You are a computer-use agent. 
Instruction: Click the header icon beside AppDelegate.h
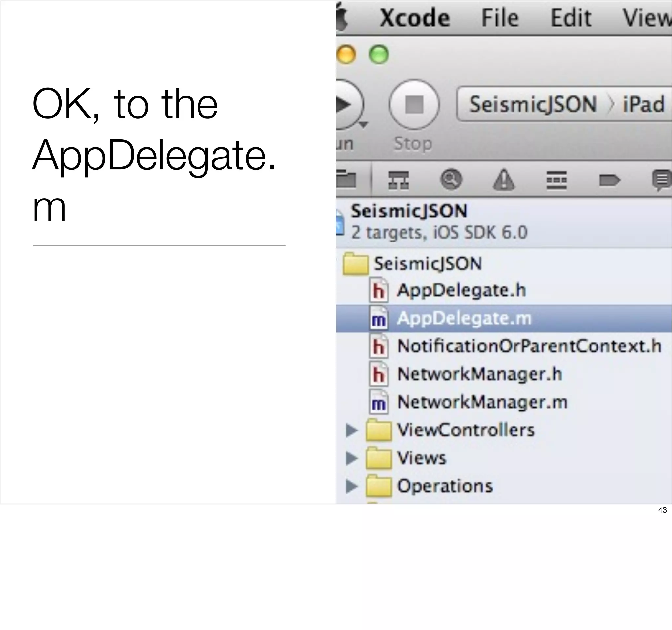tap(379, 290)
